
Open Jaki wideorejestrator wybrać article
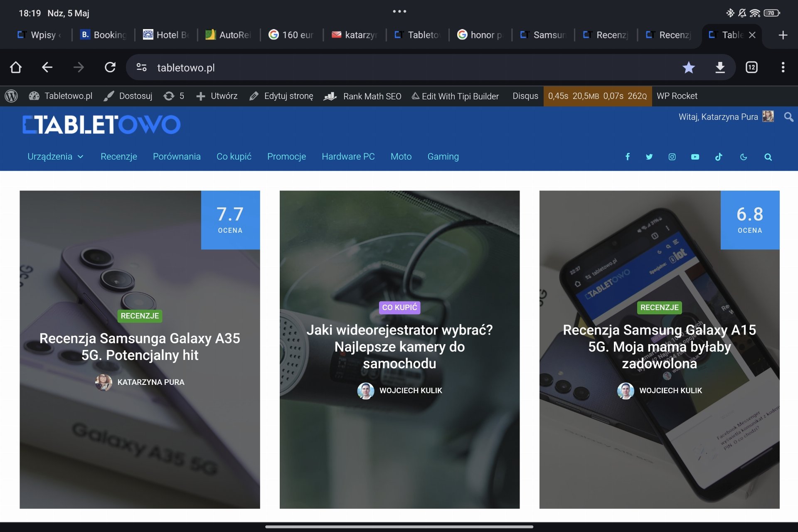pos(399,347)
